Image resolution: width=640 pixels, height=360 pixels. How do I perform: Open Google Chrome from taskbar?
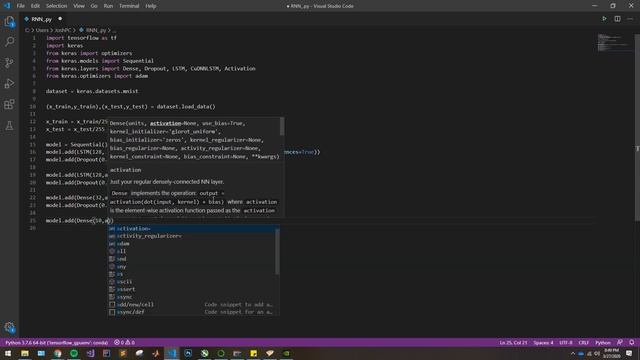tap(58, 353)
